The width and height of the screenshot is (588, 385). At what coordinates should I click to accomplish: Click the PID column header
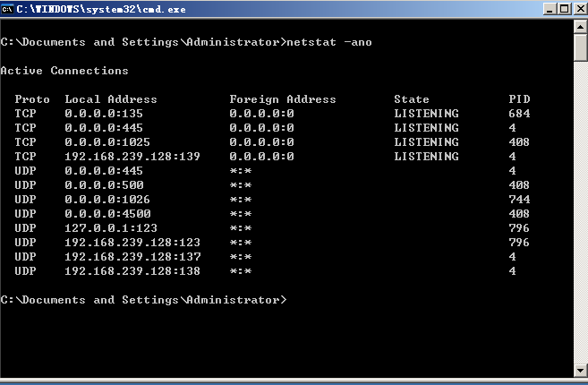click(x=519, y=99)
